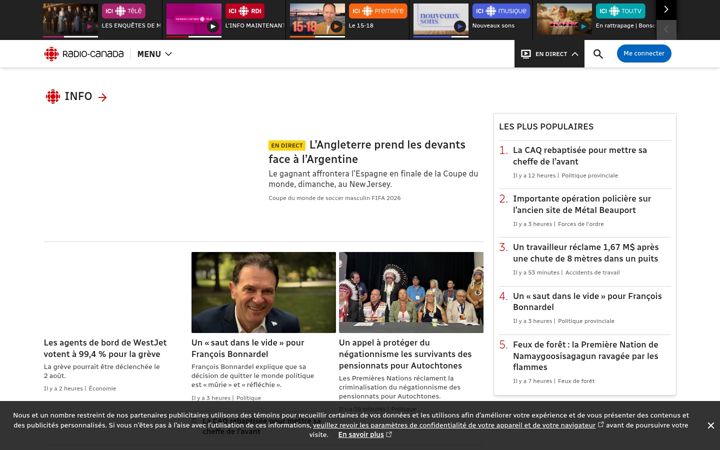Click the dimmed previous carousel arrow
720x450 pixels.
666,30
